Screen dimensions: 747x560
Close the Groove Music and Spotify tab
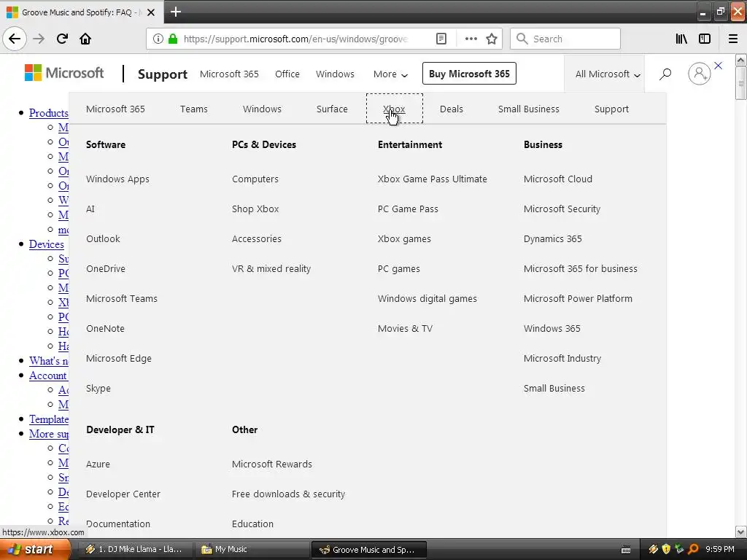(x=151, y=12)
